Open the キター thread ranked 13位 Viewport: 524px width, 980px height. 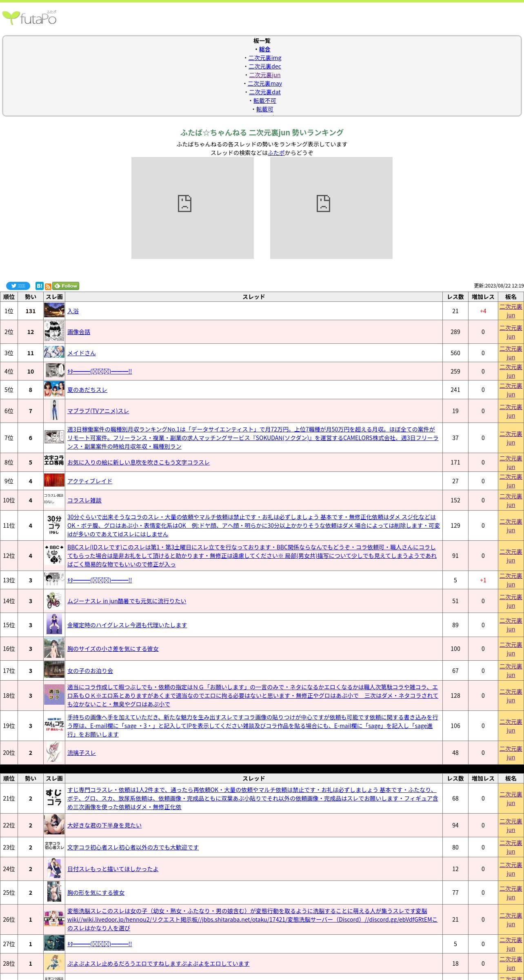[x=100, y=580]
